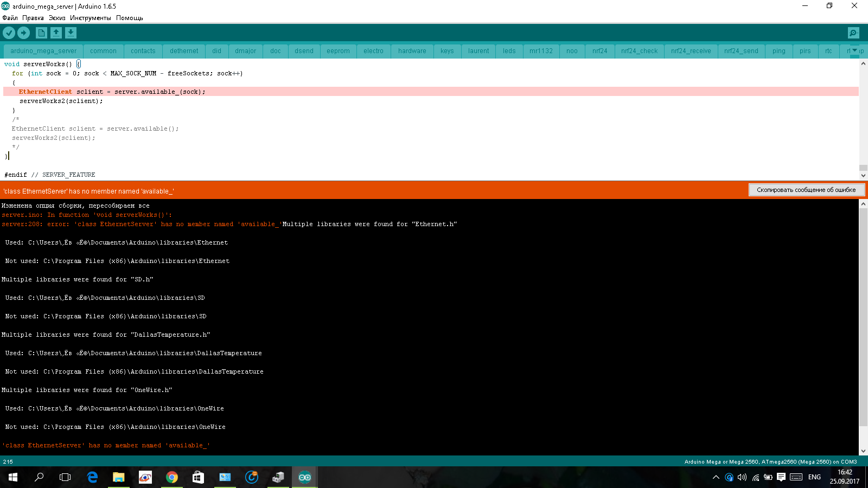This screenshot has height=488, width=868.
Task: Open the Инструменты menu
Action: pos(90,18)
